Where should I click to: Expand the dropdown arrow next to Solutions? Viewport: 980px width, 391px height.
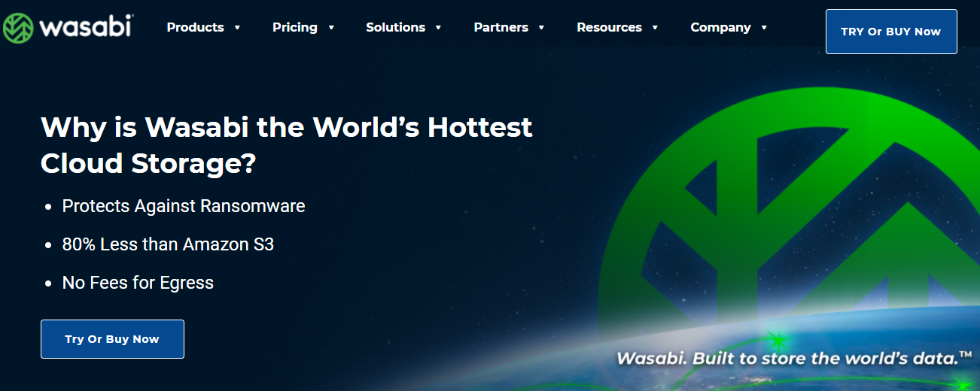(439, 28)
